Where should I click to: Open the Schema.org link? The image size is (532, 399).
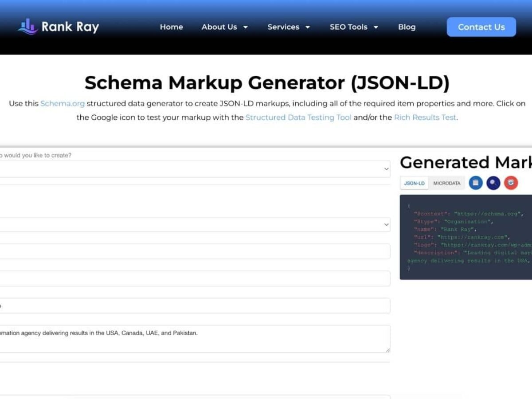(63, 104)
